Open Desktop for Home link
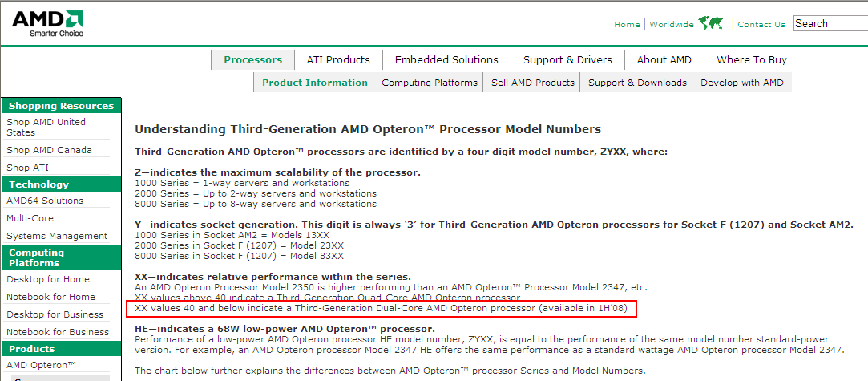Image resolution: width=868 pixels, height=381 pixels. pos(47,279)
